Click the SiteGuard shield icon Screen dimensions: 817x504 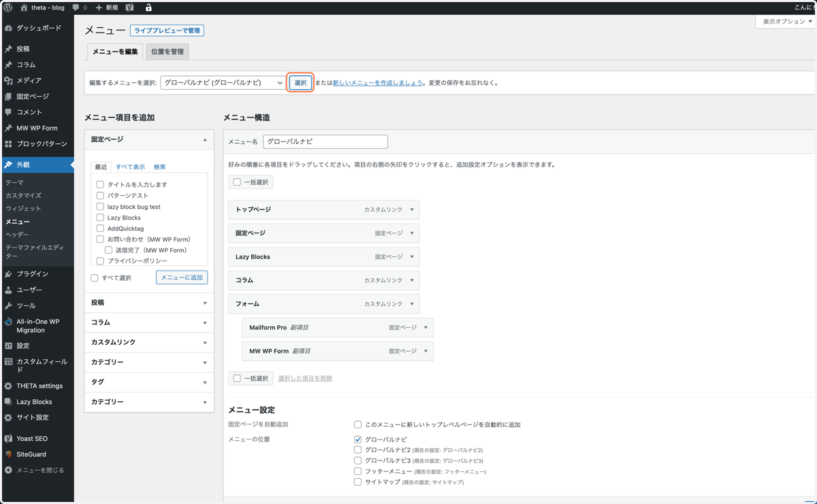(8, 454)
